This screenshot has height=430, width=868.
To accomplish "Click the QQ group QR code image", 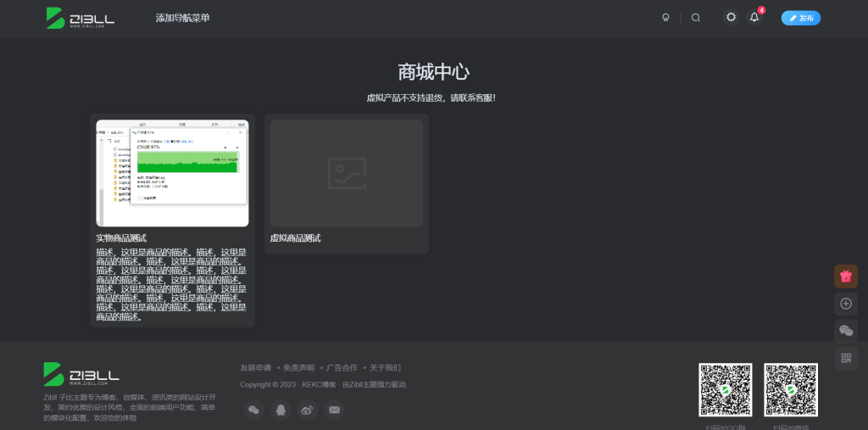I will pos(726,390).
